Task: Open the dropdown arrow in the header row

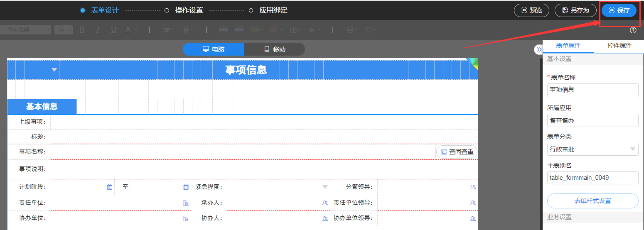Action: click(54, 70)
